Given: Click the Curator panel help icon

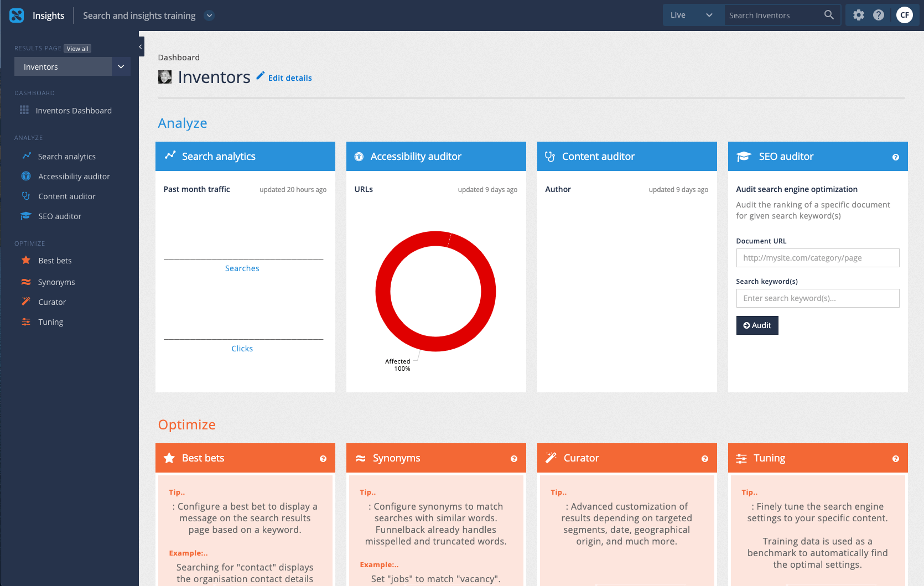Looking at the screenshot, I should (704, 459).
